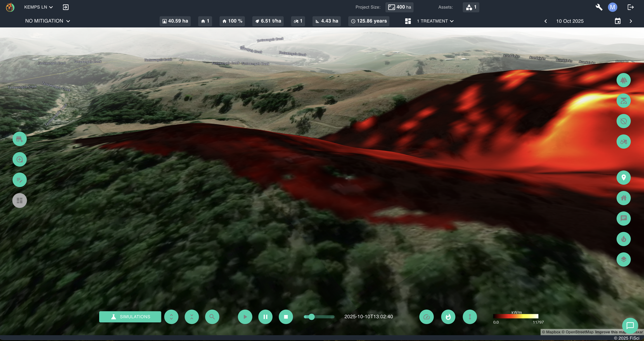Click the expand up-down chevrons button
644x341 pixels.
coord(171,317)
